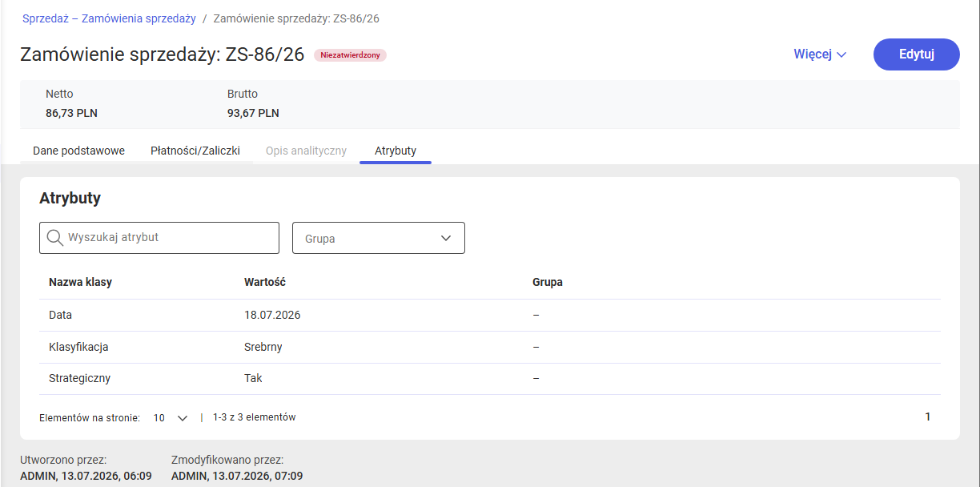Screen dimensions: 980x487
Task: Click the Edytuj button
Action: [917, 54]
